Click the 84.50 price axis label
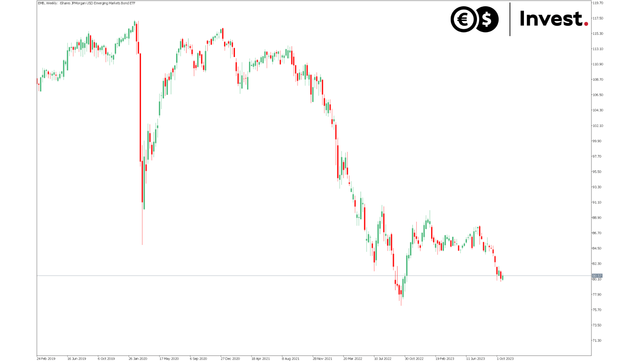The width and height of the screenshot is (644, 362). [x=597, y=249]
